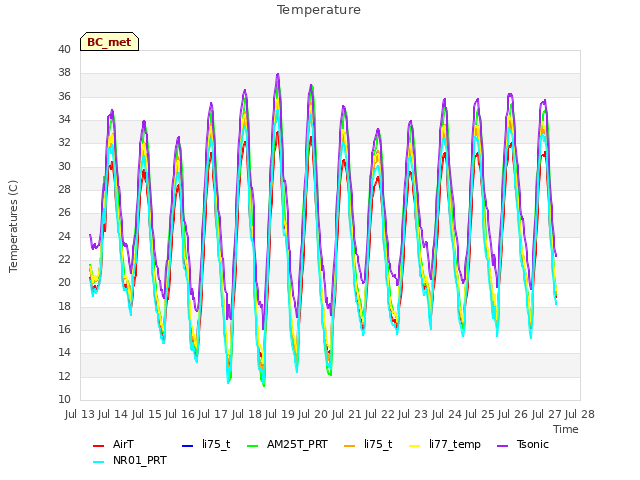Click the Jul 16 x-axis tick label
The width and height of the screenshot is (640, 480).
(x=180, y=414)
